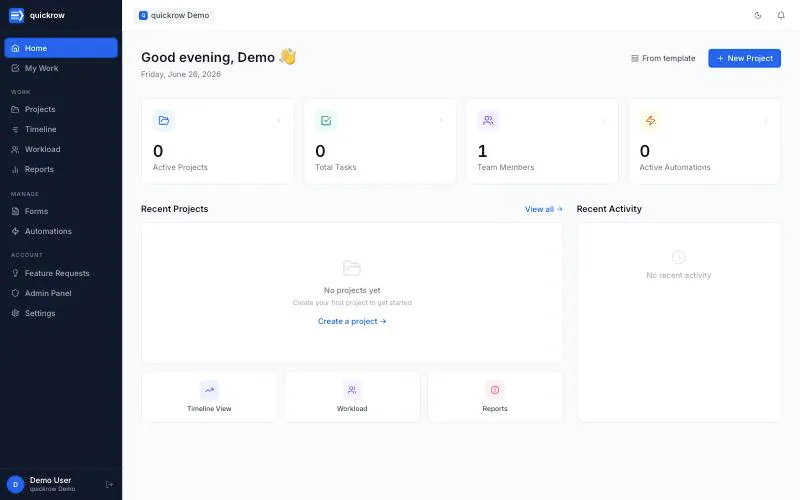Click the Settings gear icon in sidebar

[x=15, y=313]
